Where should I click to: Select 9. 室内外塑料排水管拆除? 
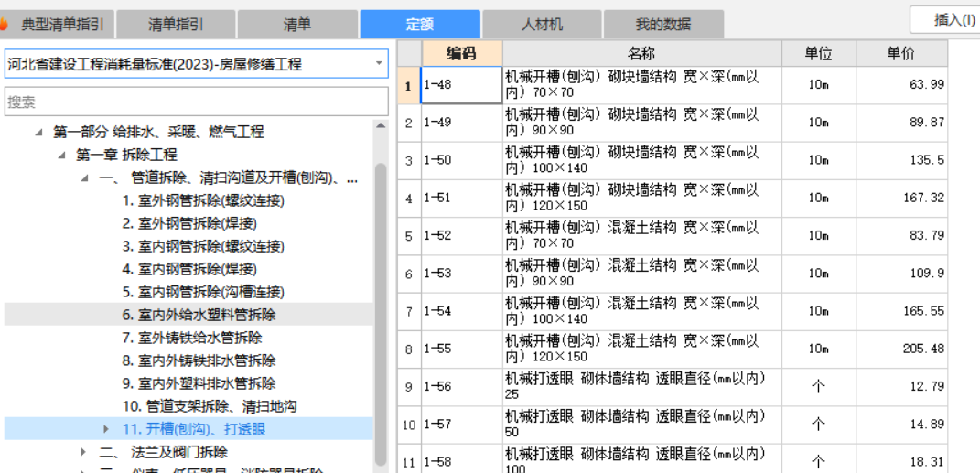199,383
